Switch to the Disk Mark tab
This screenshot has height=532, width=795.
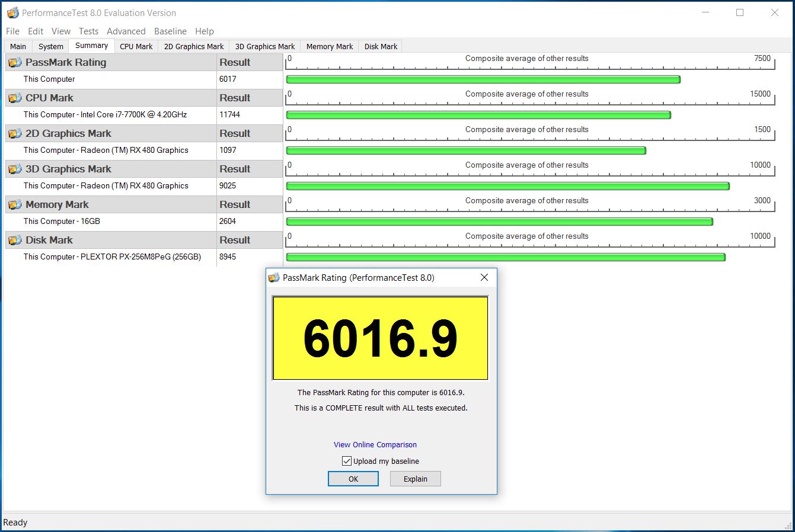(x=381, y=46)
